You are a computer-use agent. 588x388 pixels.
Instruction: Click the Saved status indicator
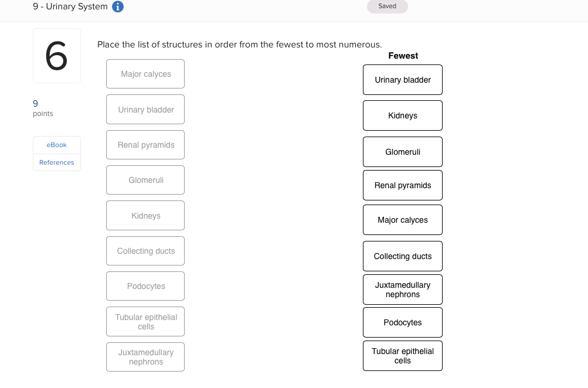click(387, 5)
